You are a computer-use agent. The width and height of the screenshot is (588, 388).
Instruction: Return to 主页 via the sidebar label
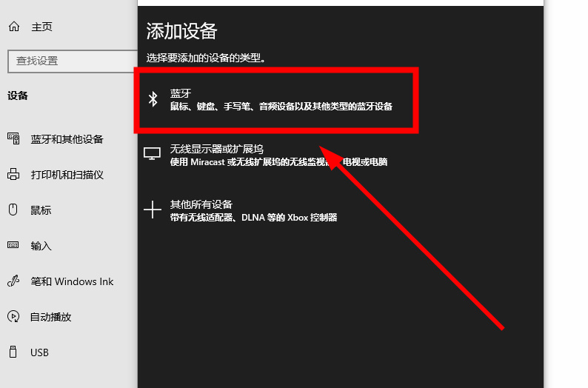click(x=41, y=27)
